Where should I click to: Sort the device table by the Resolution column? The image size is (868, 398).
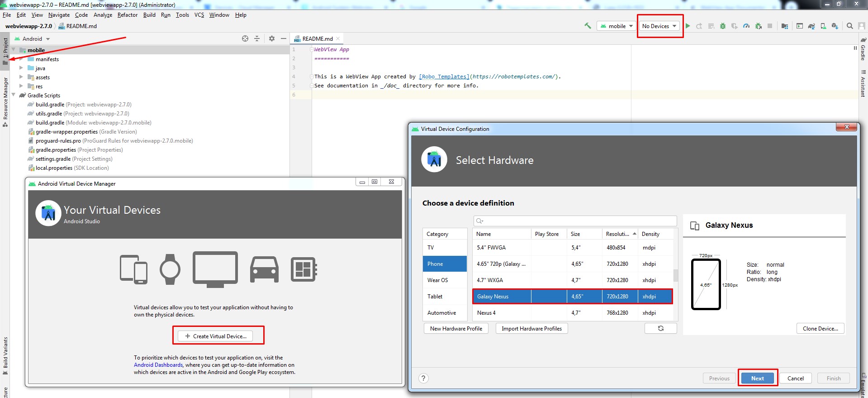620,234
